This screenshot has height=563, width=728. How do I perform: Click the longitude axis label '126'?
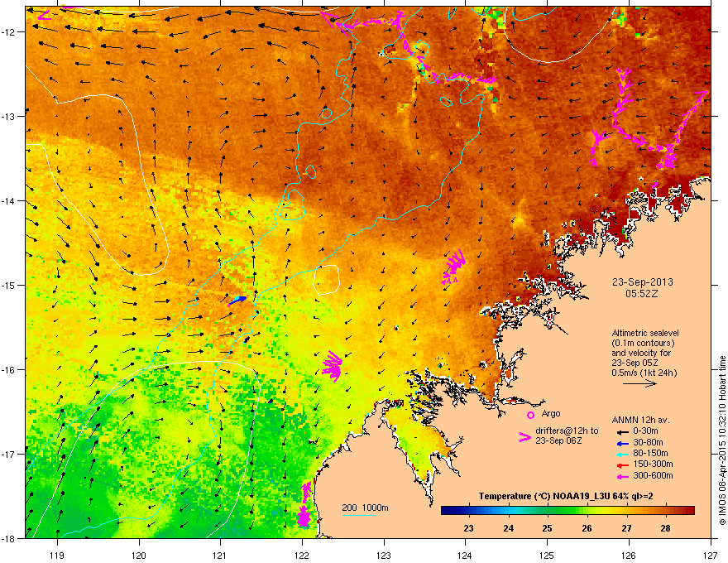pos(629,556)
